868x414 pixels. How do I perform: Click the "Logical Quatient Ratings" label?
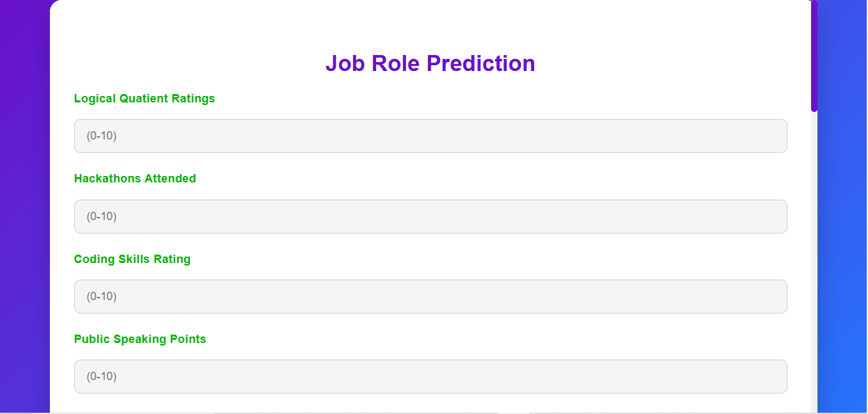pos(145,99)
